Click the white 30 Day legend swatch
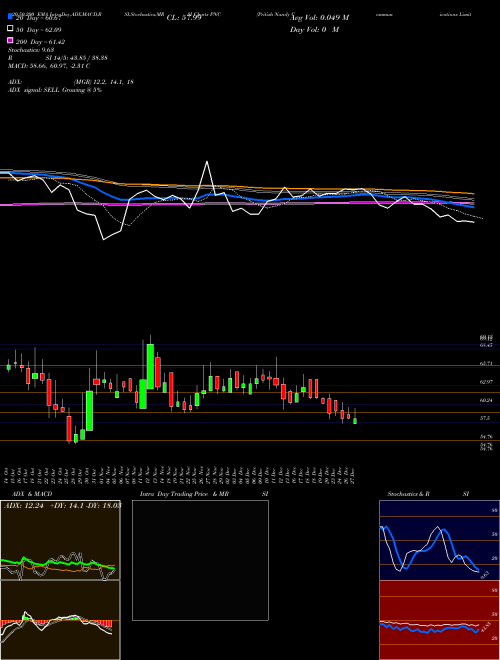500x660 pixels. click(10, 29)
